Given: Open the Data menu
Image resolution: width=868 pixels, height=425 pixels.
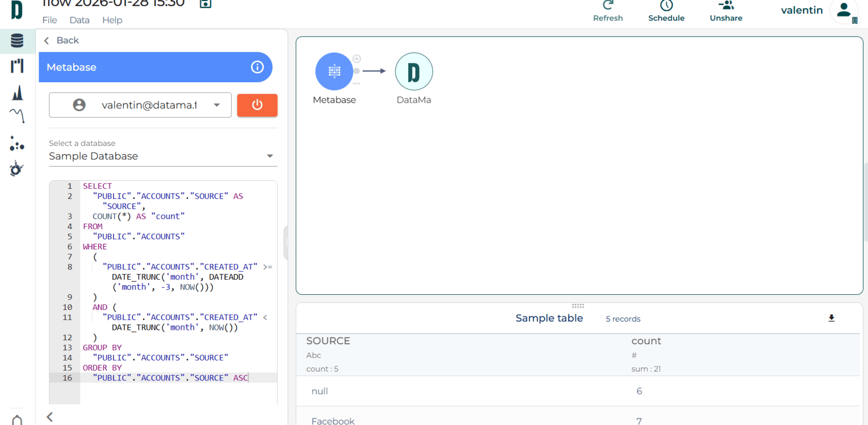Looking at the screenshot, I should coord(80,20).
